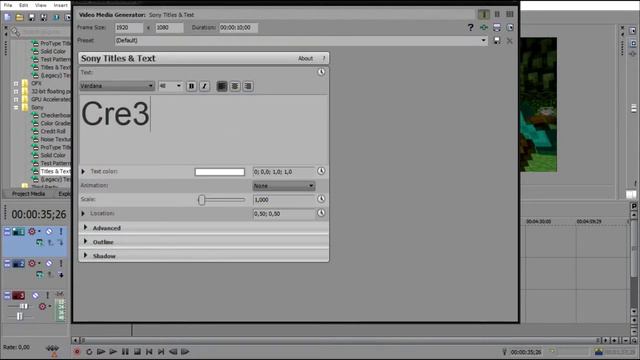The image size is (640, 360).
Task: Click track 1 track motion icon
Action: 40,242
